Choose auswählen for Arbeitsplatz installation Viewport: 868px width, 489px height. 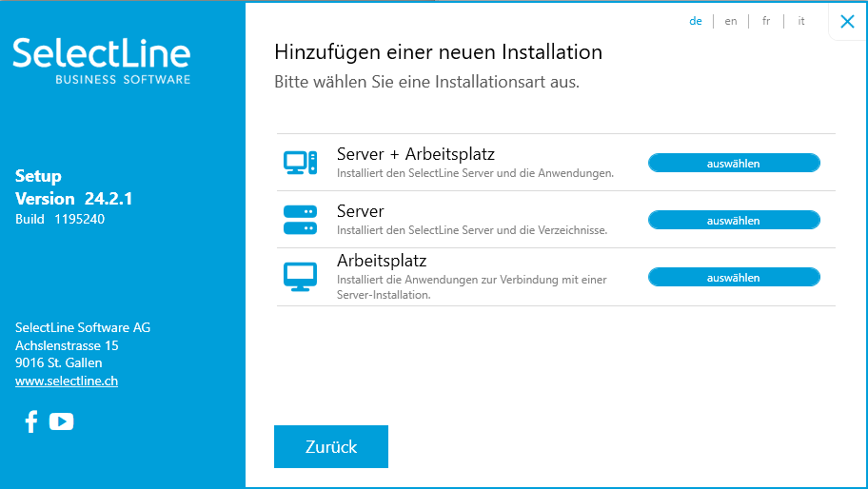click(x=734, y=277)
